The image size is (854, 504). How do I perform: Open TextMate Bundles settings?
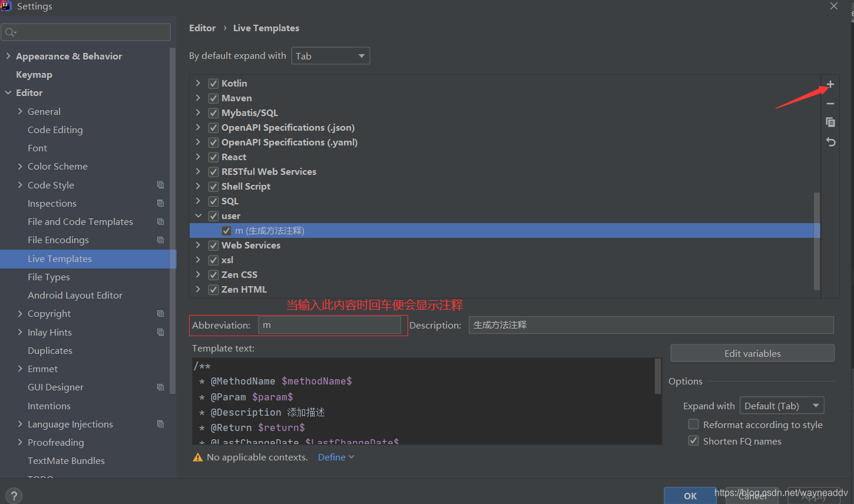coord(66,460)
